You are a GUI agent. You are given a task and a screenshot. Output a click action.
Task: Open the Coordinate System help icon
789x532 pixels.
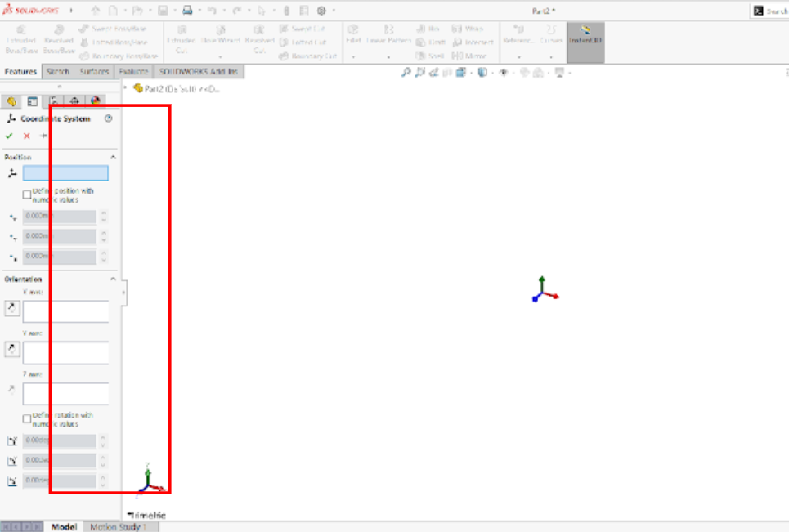109,118
